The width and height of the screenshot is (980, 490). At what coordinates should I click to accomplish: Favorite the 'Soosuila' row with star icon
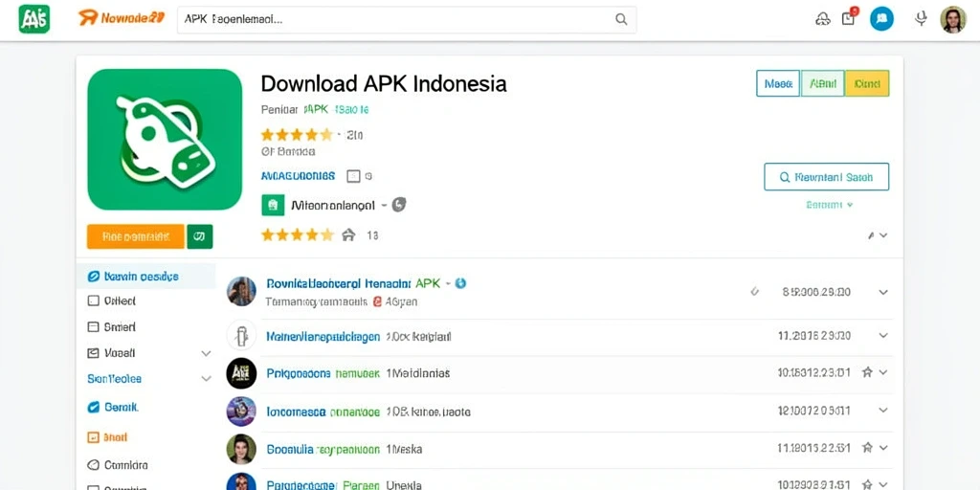pos(867,448)
